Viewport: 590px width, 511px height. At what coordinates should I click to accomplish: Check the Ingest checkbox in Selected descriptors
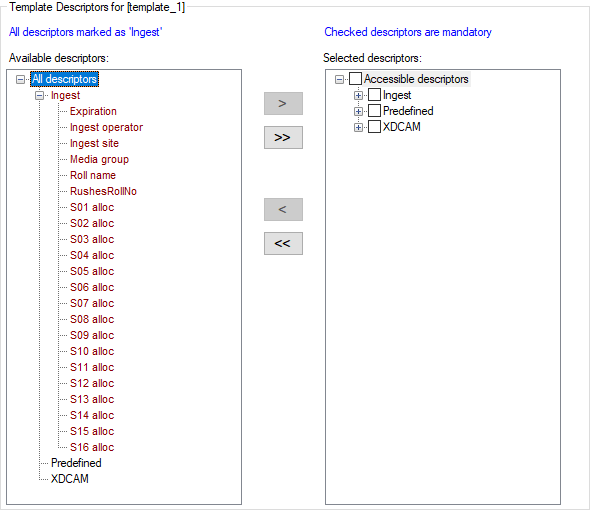(x=374, y=95)
